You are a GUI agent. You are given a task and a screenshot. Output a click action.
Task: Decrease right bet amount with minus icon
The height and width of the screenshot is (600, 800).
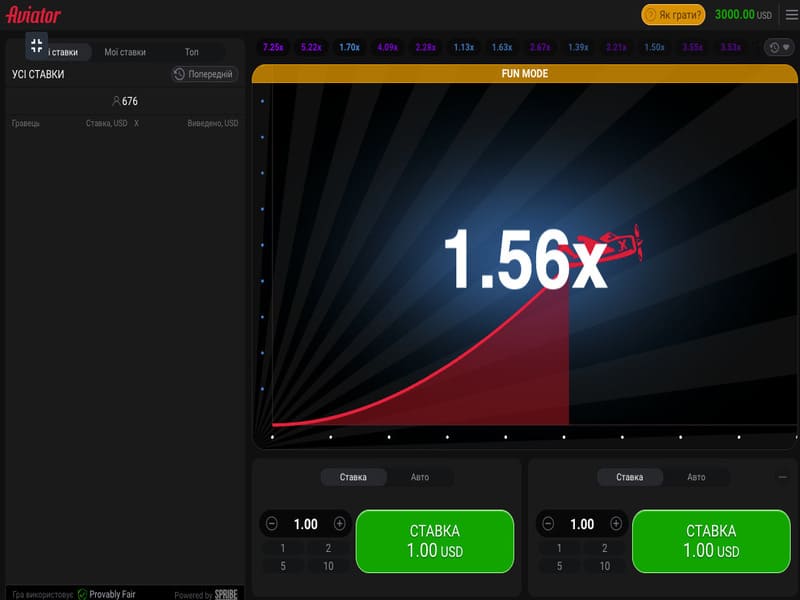tap(548, 524)
